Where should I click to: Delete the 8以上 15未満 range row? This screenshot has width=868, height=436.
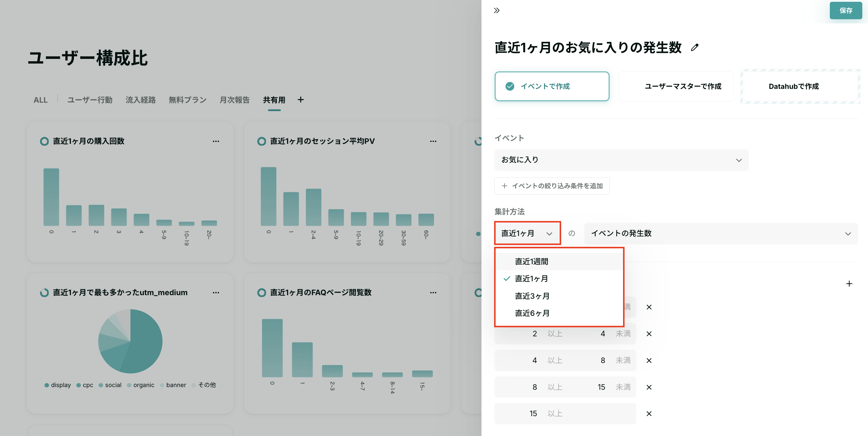pyautogui.click(x=649, y=387)
